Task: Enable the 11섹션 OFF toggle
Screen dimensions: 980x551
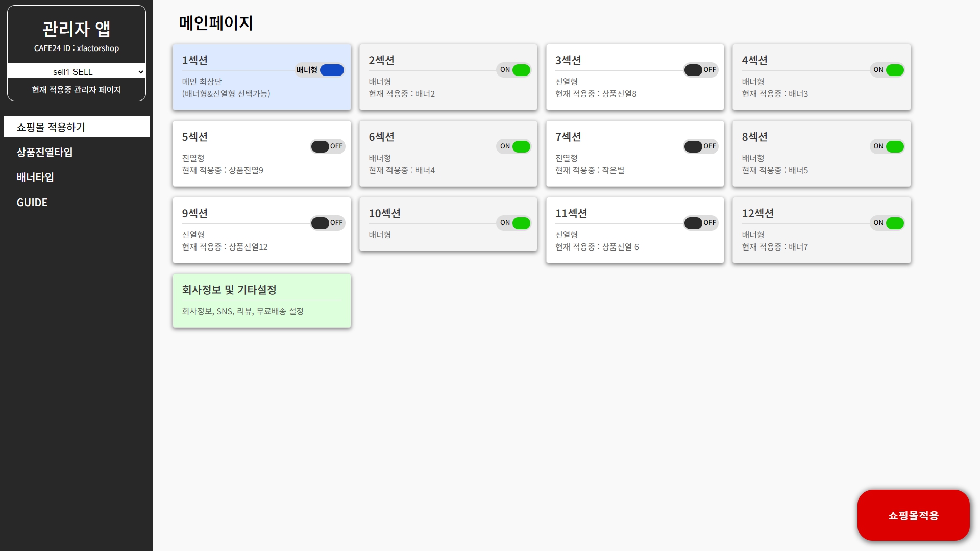Action: 701,223
